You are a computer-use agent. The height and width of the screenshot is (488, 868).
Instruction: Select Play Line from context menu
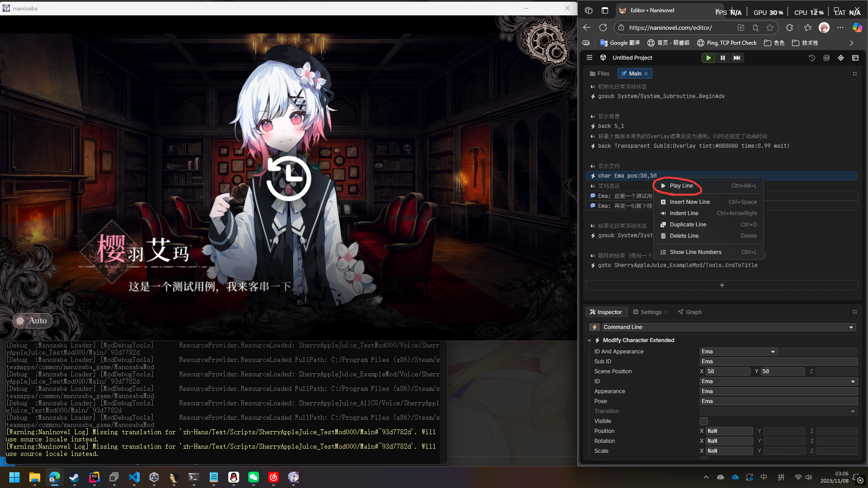[681, 186]
